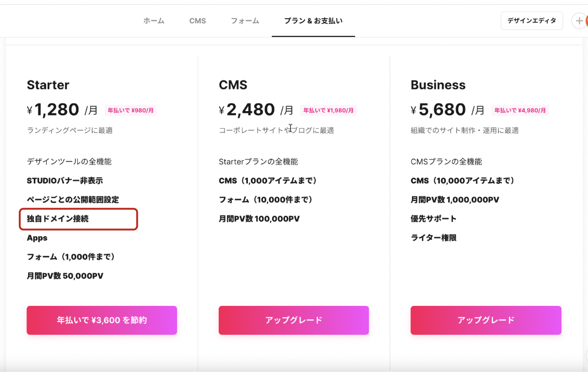Click the 年払いで ¥980/月 badge

pos(130,110)
